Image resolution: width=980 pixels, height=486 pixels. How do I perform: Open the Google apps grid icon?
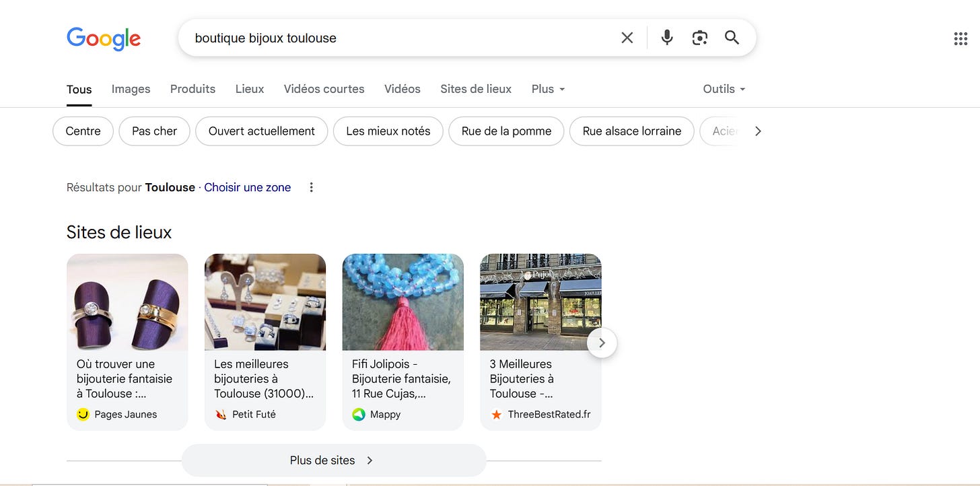960,38
